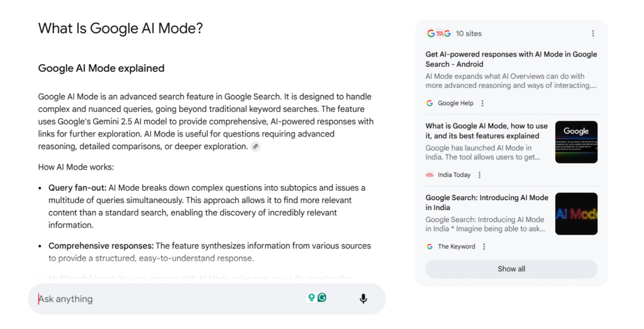
Task: Click the neon AI Mode thumbnail image
Action: coord(576,214)
